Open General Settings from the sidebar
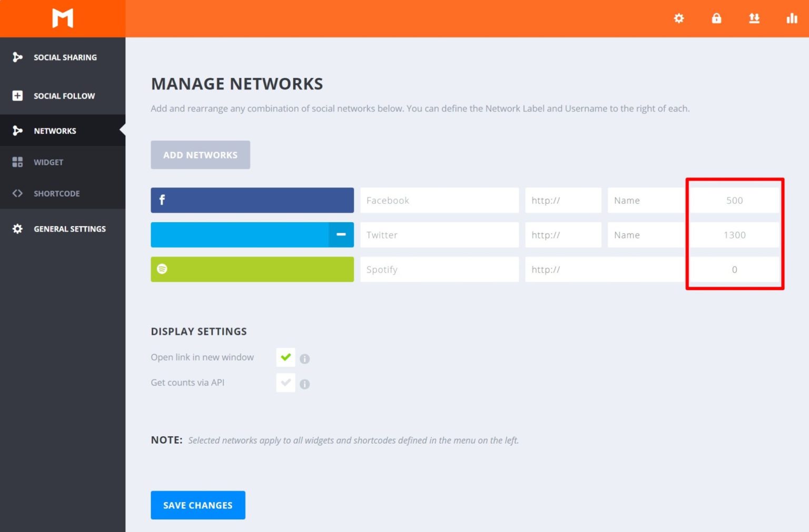The height and width of the screenshot is (532, 809). 70,228
